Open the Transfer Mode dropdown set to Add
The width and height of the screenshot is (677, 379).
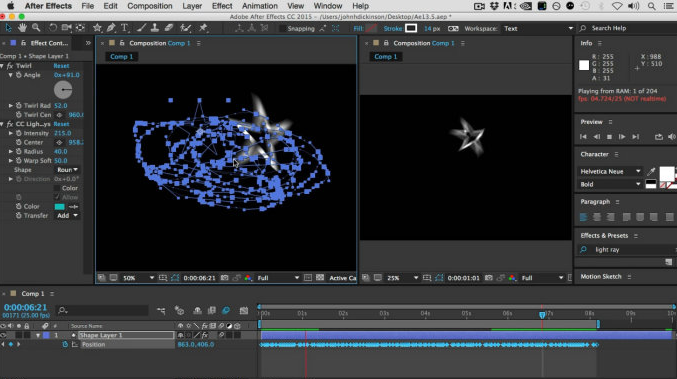(x=67, y=215)
